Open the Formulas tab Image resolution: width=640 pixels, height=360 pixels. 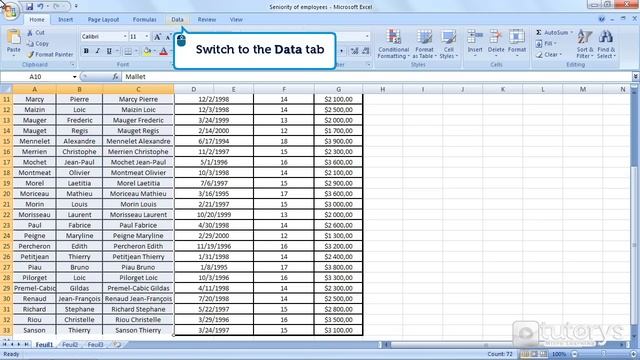pos(144,19)
